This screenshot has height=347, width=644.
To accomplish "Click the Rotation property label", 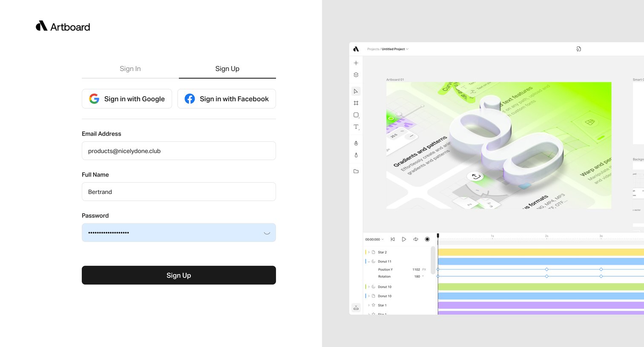I will click(x=384, y=277).
